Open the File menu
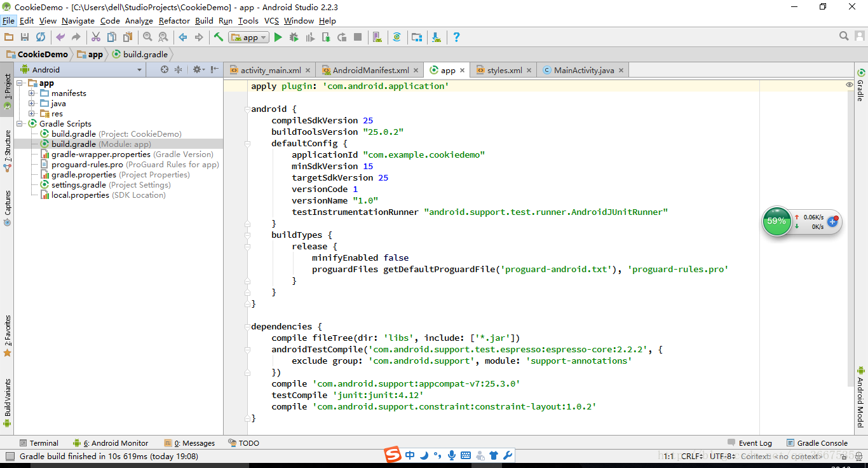 [x=8, y=21]
